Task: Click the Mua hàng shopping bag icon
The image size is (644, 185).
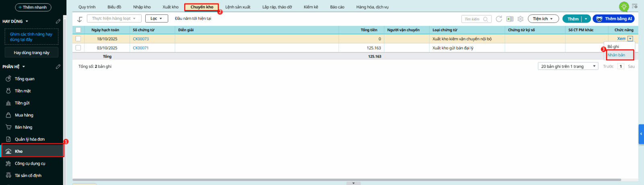Action: point(8,115)
